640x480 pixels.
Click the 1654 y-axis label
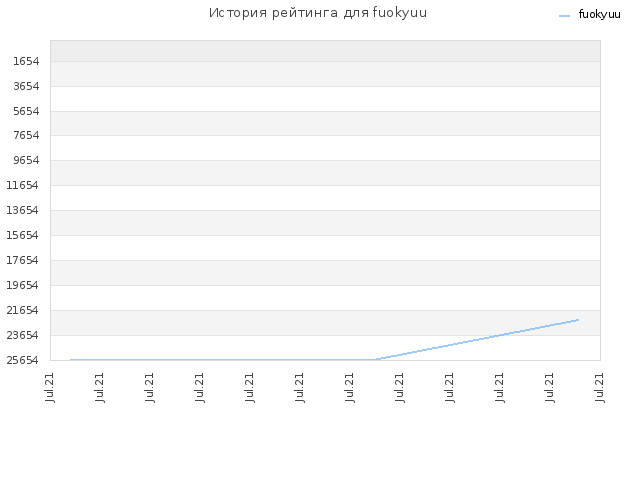point(26,62)
